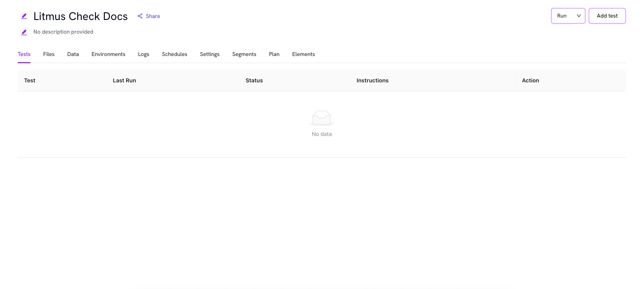
Task: Select the Tests tab
Action: [24, 54]
